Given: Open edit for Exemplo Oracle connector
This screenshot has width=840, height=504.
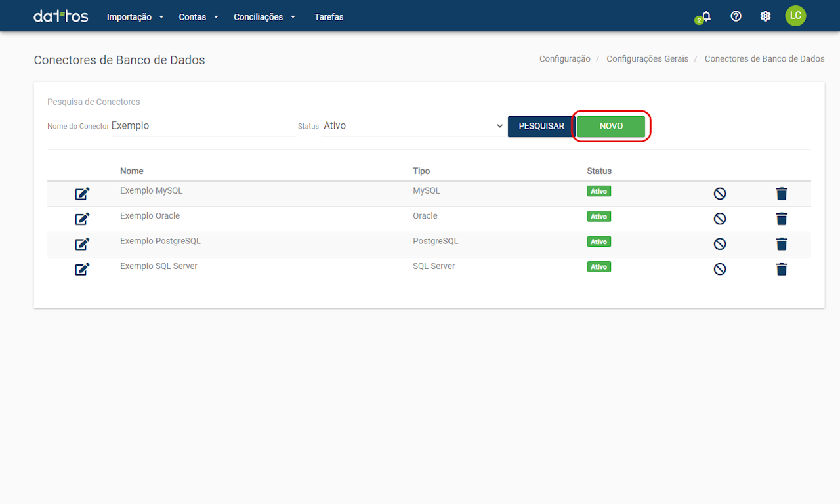Looking at the screenshot, I should pyautogui.click(x=82, y=219).
